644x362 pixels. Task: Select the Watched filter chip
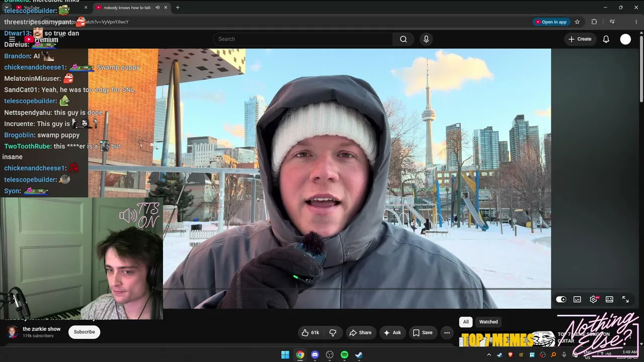point(489,322)
